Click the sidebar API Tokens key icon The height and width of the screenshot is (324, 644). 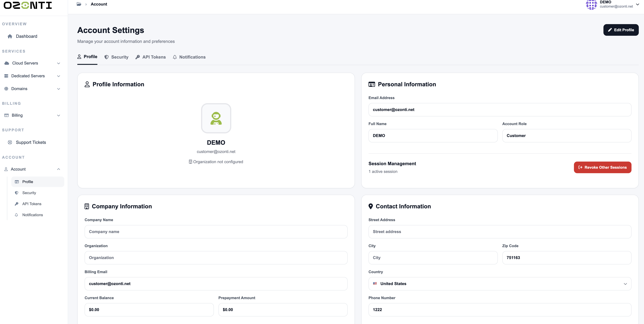point(17,204)
